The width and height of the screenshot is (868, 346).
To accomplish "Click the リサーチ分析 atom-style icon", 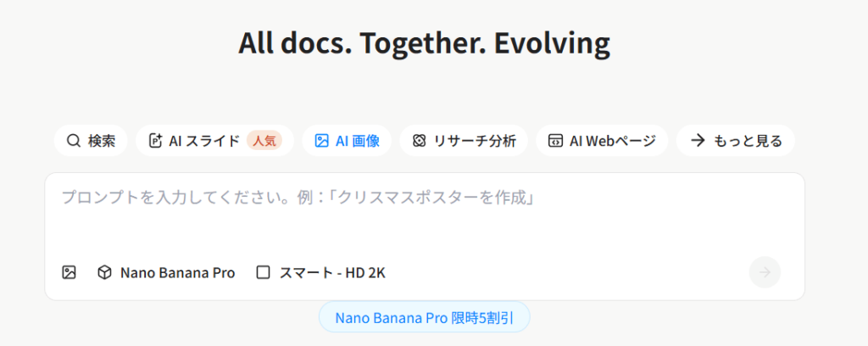I will pos(419,141).
